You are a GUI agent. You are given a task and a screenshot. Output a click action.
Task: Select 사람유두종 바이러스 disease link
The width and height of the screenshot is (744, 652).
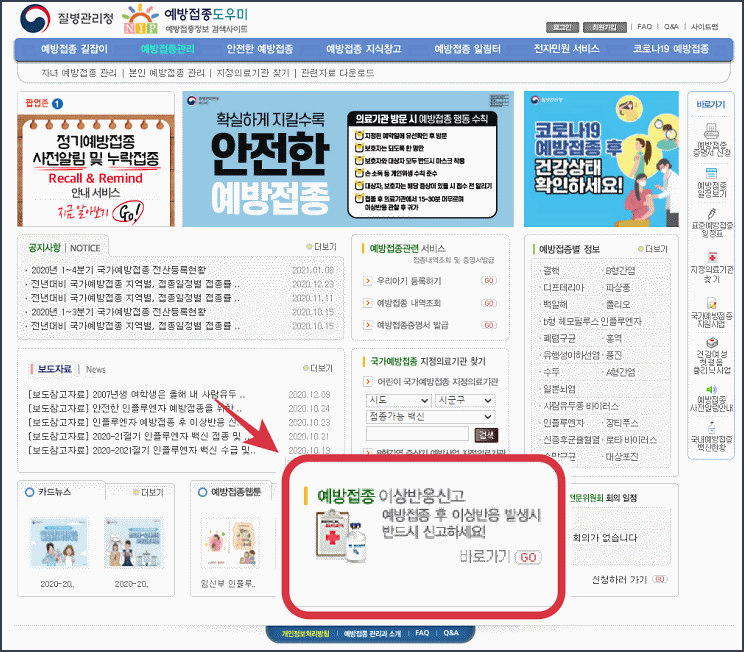pos(581,406)
